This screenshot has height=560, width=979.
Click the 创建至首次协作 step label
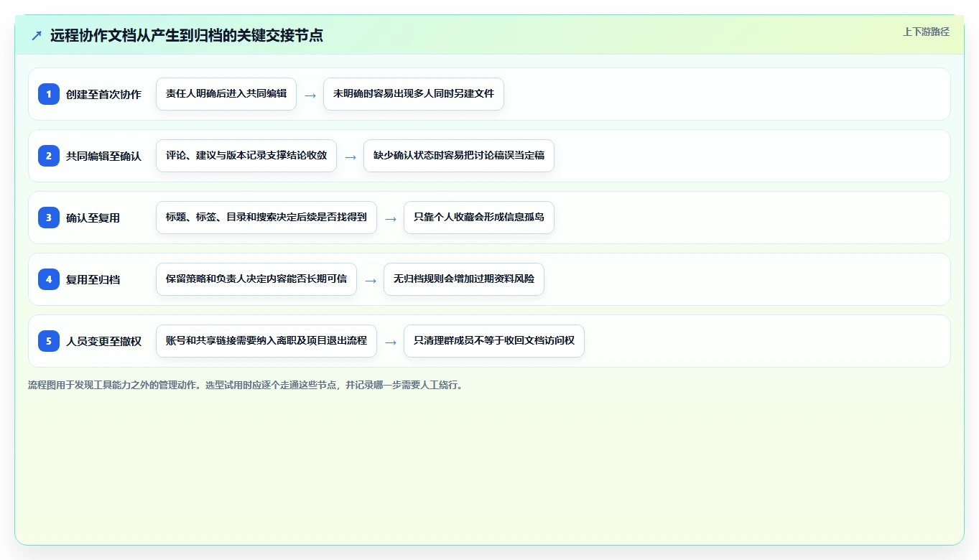(103, 94)
